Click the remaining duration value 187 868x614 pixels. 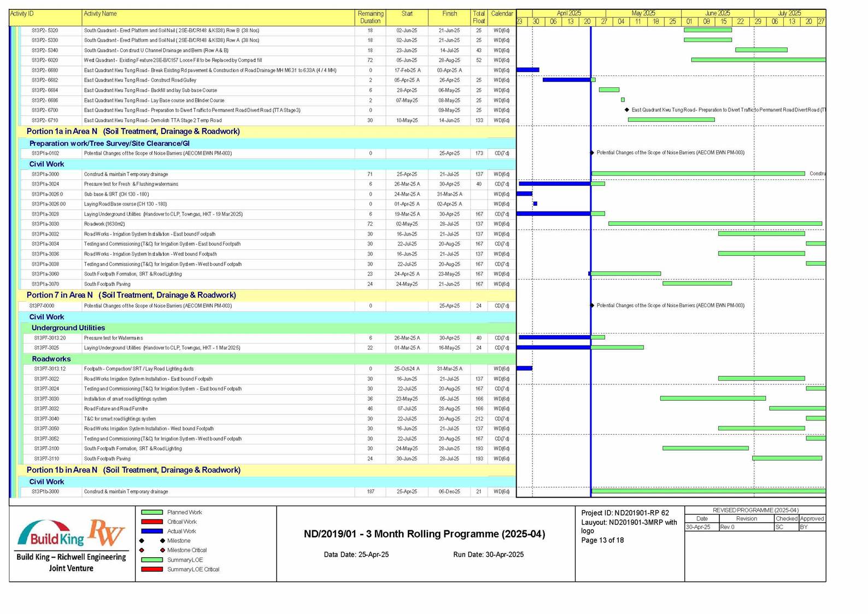(371, 492)
